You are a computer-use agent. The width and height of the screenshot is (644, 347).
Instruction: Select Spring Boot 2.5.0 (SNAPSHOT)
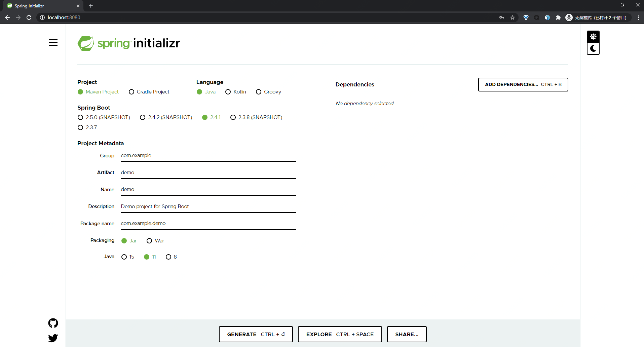(104, 117)
